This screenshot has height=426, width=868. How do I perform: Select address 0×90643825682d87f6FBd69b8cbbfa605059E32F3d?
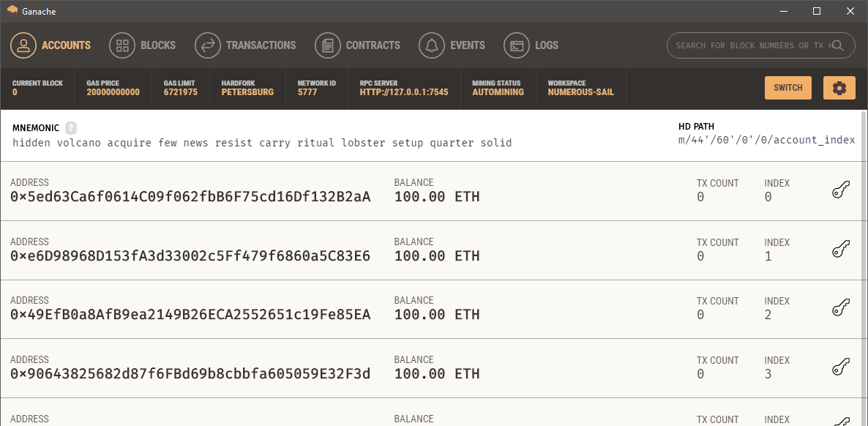[x=190, y=374]
